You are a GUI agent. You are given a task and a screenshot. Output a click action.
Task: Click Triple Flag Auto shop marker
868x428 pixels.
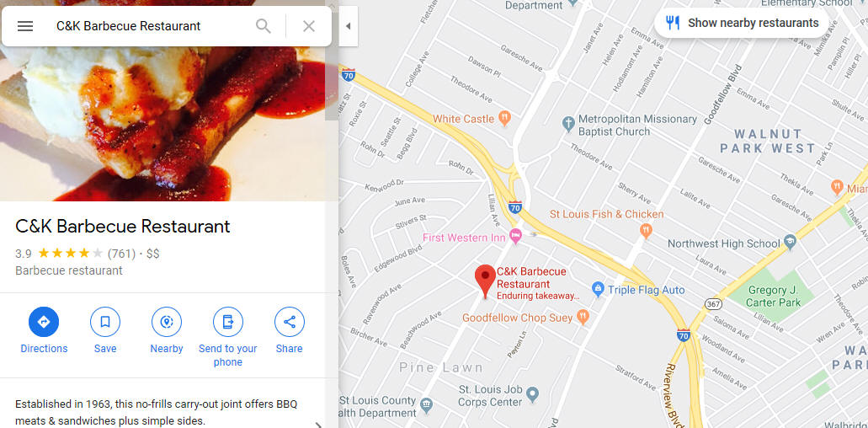598,289
